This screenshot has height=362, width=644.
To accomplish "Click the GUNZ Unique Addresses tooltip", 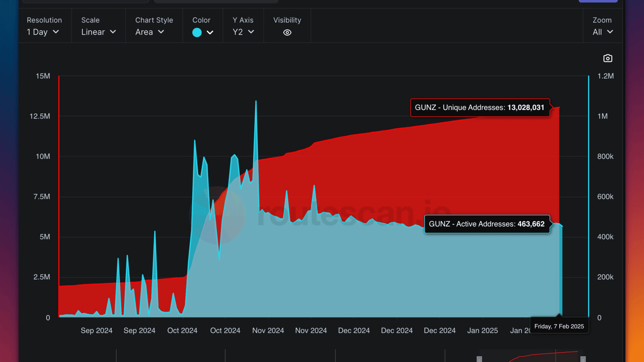I will pyautogui.click(x=480, y=108).
